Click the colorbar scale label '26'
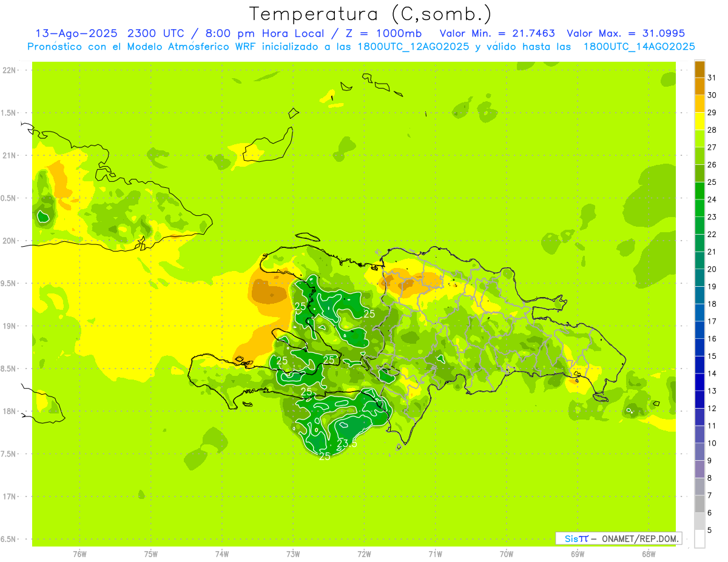 [x=712, y=165]
